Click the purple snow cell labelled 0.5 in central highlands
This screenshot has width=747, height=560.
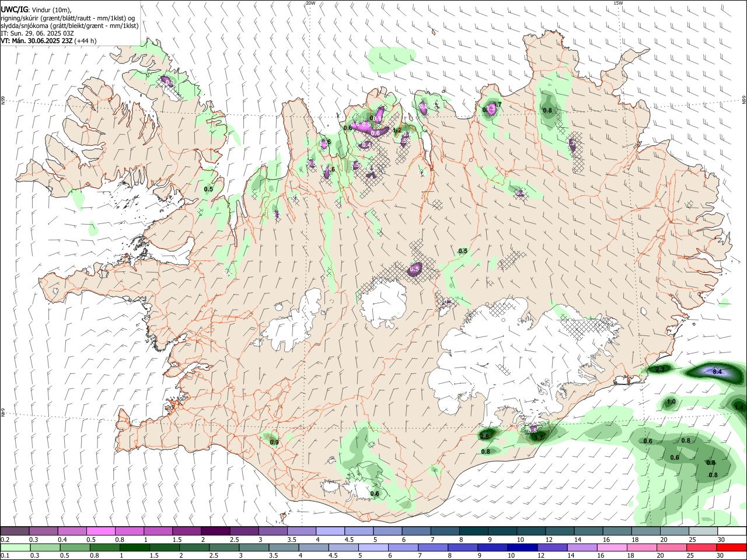[415, 269]
